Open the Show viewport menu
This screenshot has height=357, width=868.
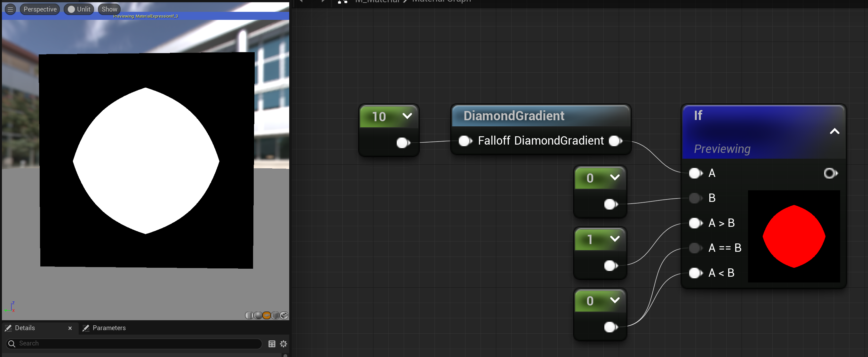pos(109,9)
